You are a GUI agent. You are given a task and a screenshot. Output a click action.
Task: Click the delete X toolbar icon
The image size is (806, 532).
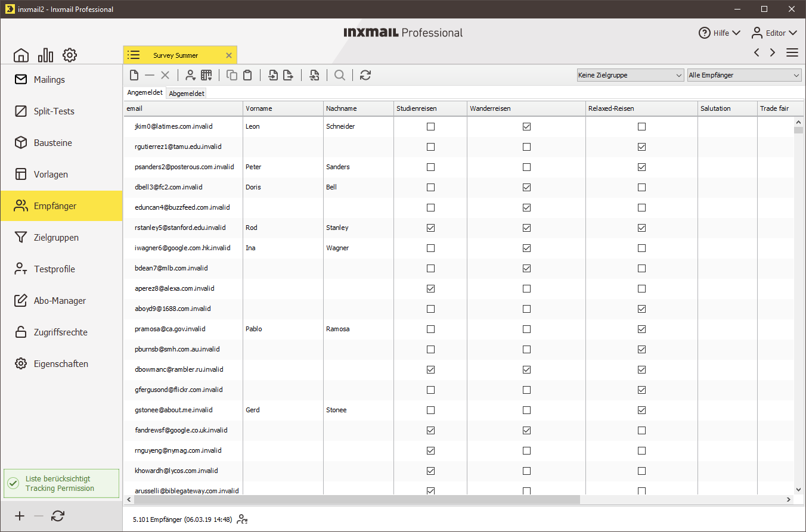tap(165, 75)
